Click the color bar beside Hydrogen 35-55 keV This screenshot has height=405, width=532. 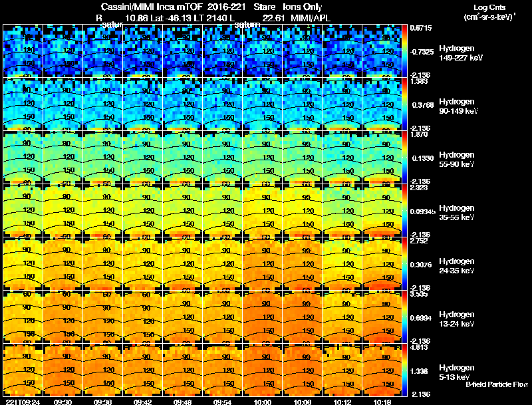click(x=404, y=210)
